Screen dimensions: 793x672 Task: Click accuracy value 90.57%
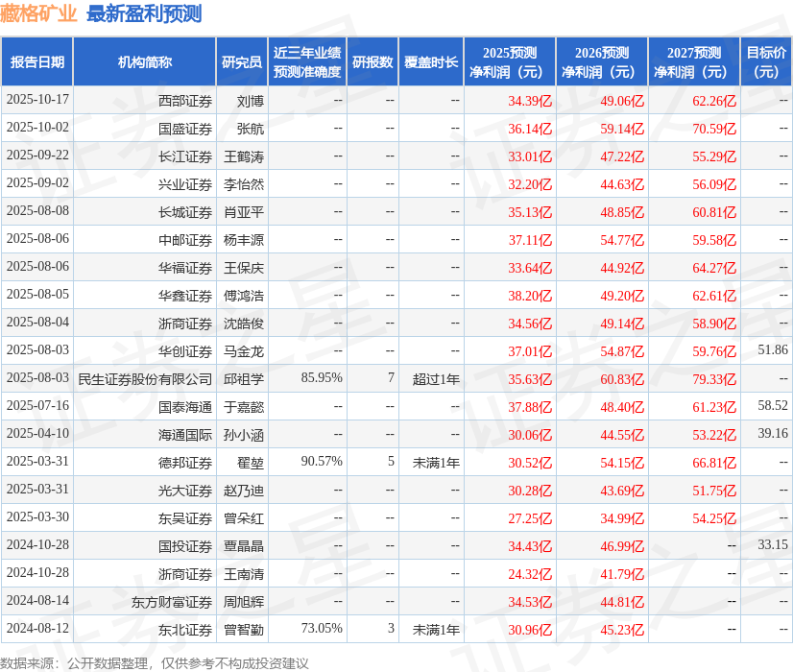322,461
